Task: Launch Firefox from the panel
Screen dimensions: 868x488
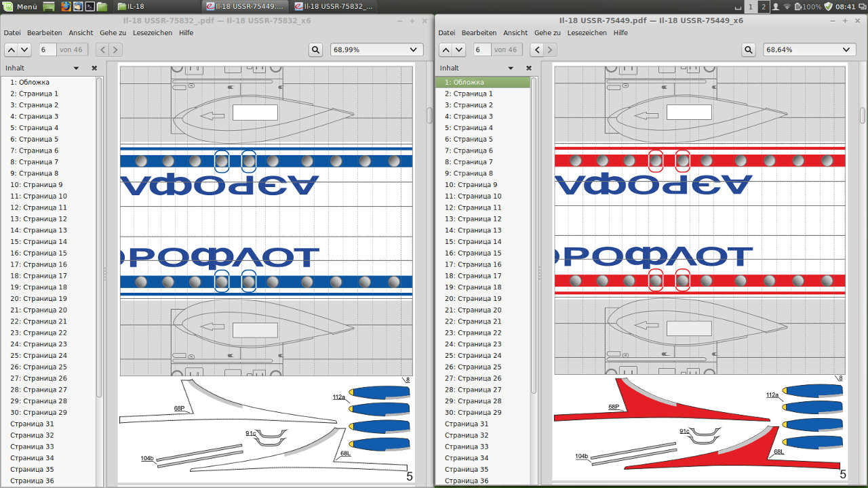Action: click(x=65, y=7)
